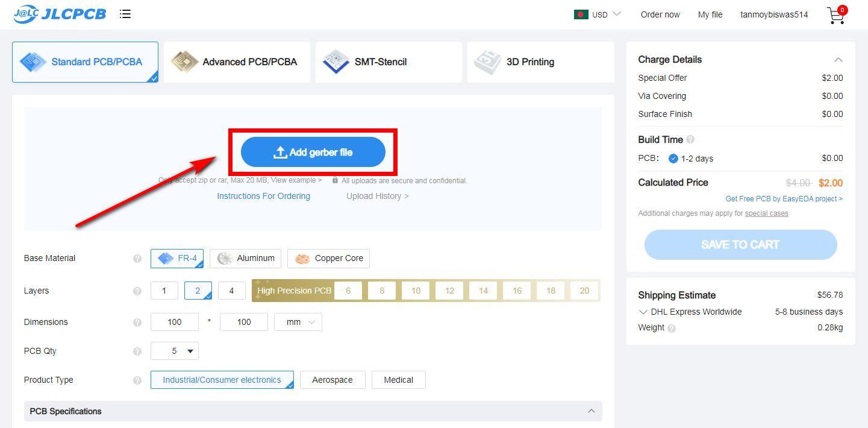This screenshot has width=868, height=428.
Task: Choose 10 layers high precision option
Action: point(416,291)
